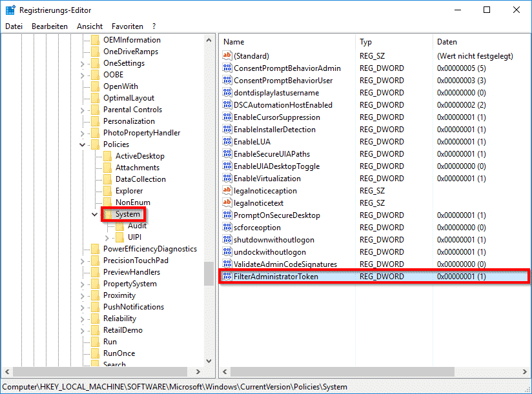The height and width of the screenshot is (394, 532).
Task: Click the Registrierungs-Editor title bar icon
Action: point(10,10)
